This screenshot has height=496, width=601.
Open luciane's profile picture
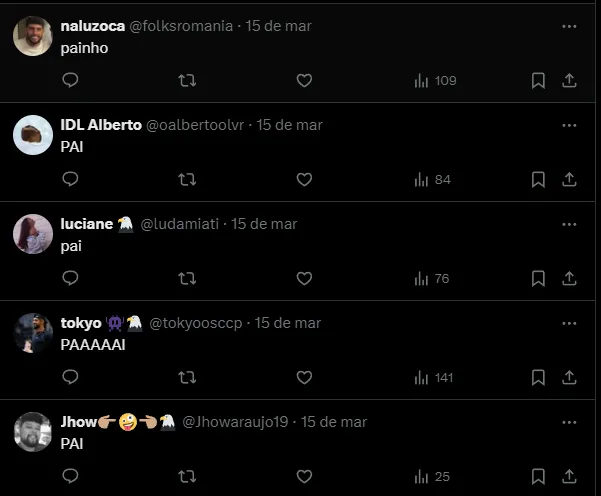coord(33,234)
